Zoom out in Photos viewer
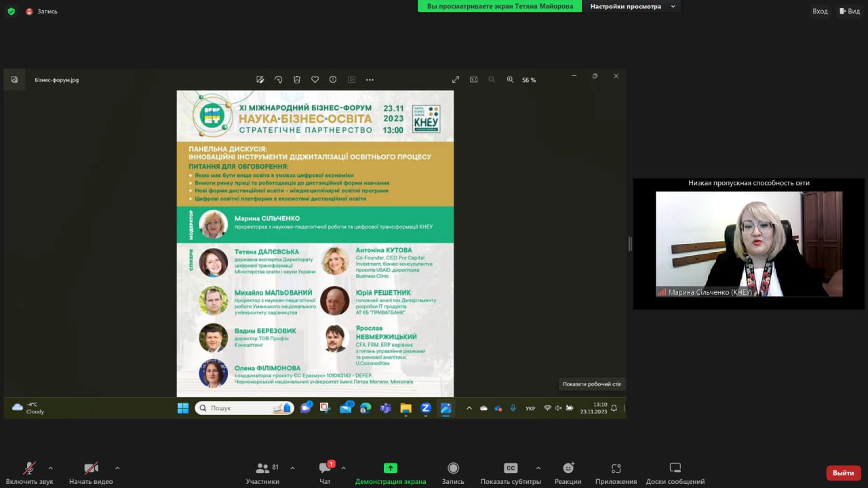Viewport: 868px width, 488px height. pos(492,79)
